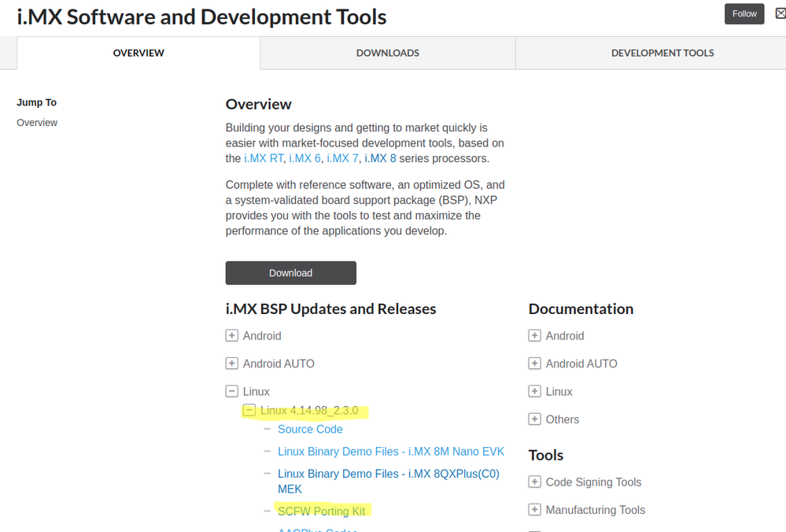Open the SCFW Porting Kit link
This screenshot has width=786, height=532.
[x=321, y=511]
